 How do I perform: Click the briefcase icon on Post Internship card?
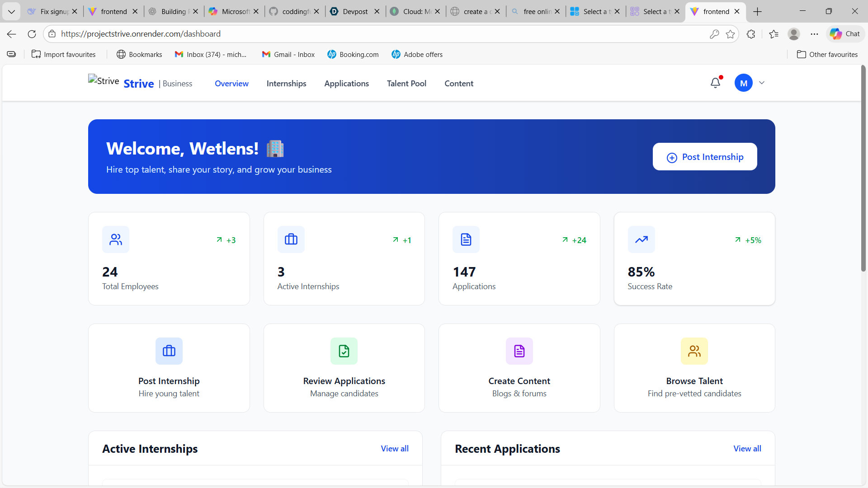(169, 351)
